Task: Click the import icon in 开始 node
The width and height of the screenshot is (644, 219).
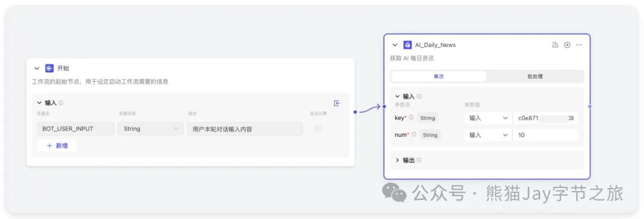Action: click(337, 103)
